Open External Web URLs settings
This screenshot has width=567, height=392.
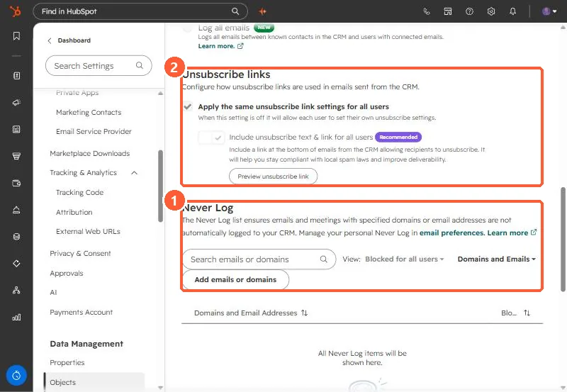(88, 231)
